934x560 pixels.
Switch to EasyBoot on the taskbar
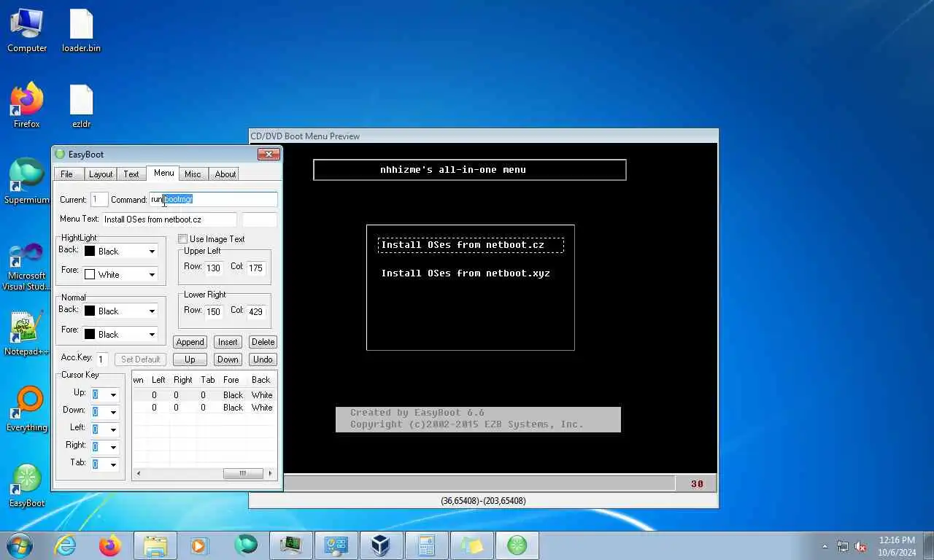(517, 545)
